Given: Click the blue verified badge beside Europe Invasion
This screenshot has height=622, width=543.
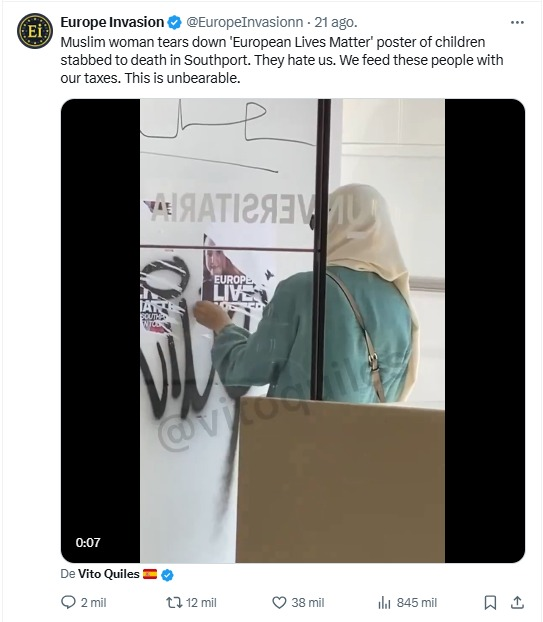Looking at the screenshot, I should (x=174, y=23).
